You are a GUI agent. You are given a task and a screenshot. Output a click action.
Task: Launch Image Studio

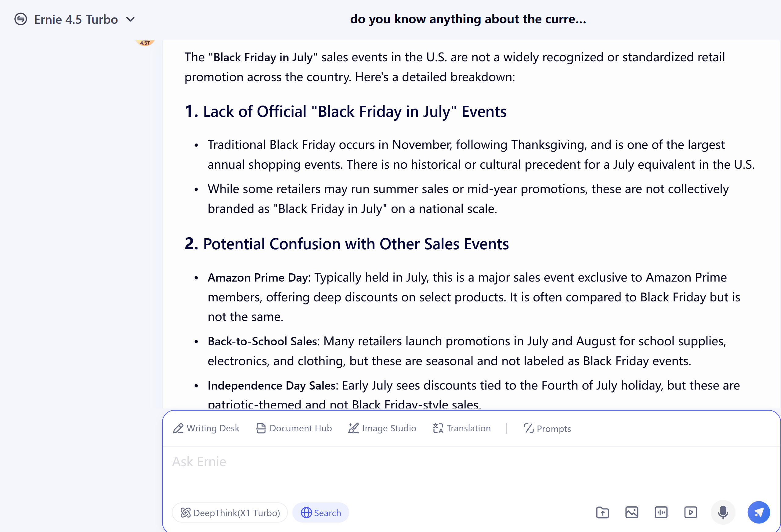[x=382, y=428]
